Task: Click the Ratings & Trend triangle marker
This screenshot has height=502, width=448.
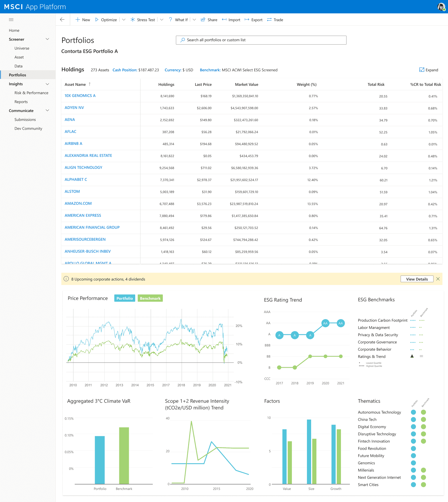Action: (412, 356)
